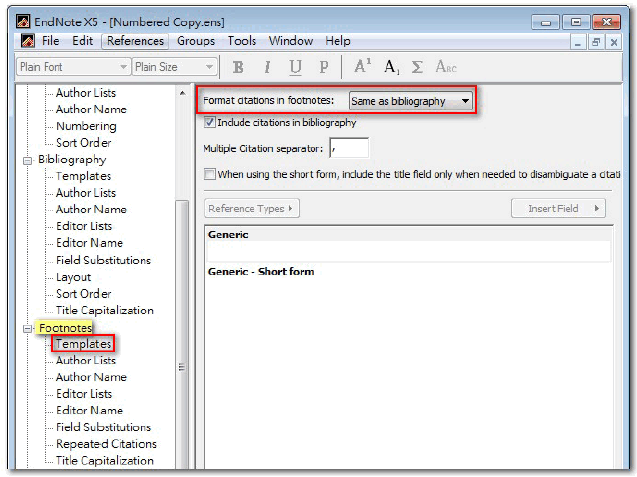Restore the inner document window
The height and width of the screenshot is (477, 637).
tap(596, 42)
